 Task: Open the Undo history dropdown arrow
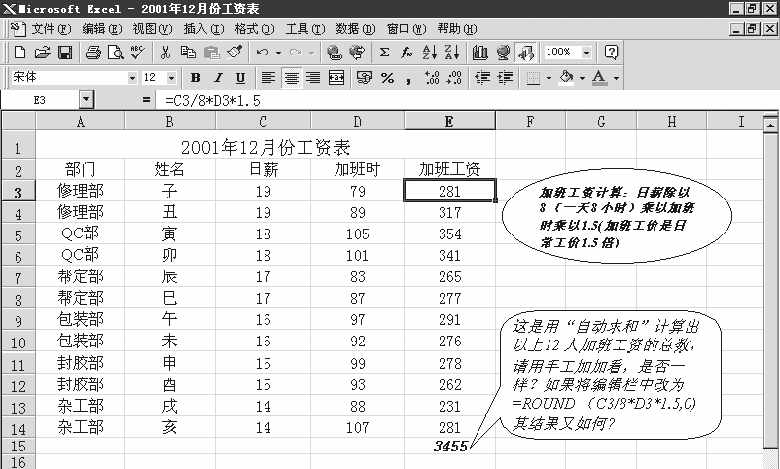pos(279,52)
